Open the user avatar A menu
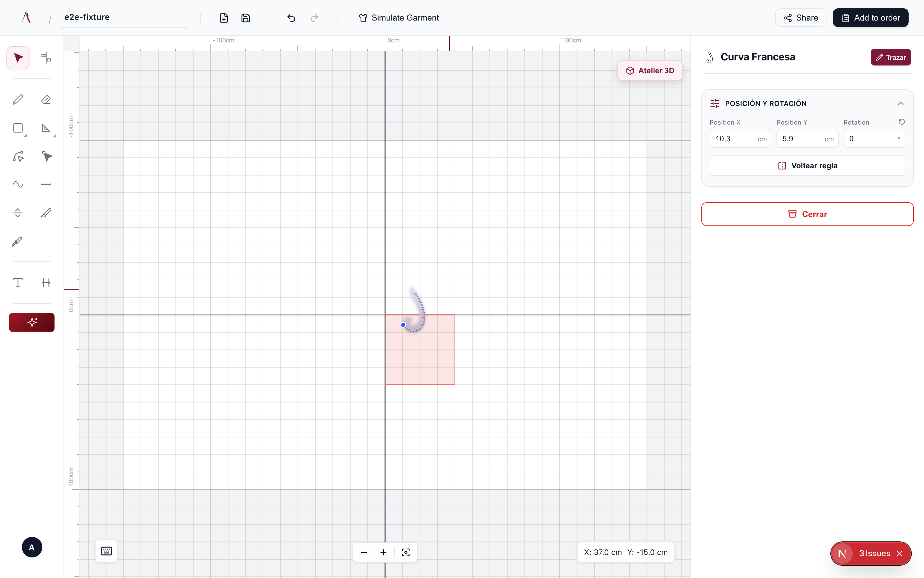 pos(32,547)
